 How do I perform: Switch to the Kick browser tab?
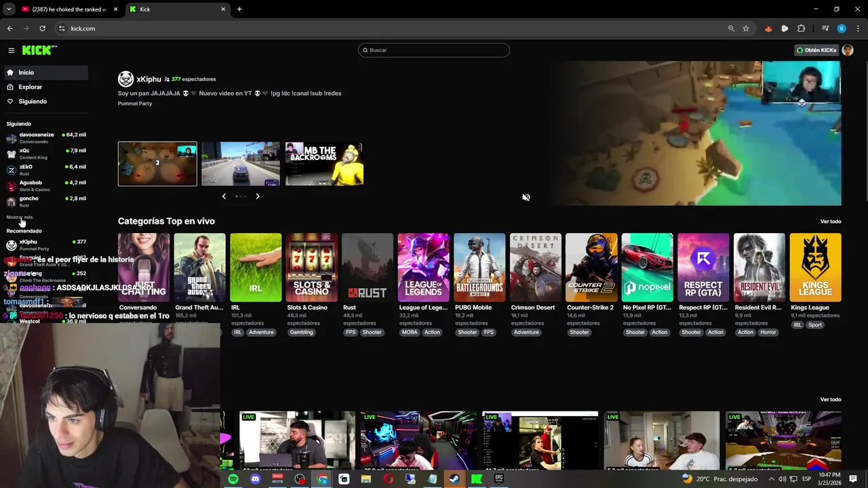pos(178,9)
